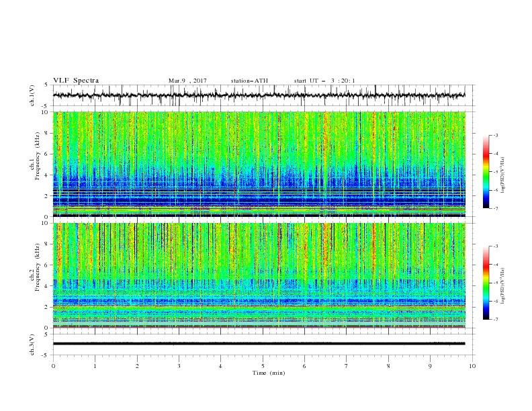Click time axis tick label "4"
The height and width of the screenshot is (411, 532).
pyautogui.click(x=220, y=366)
